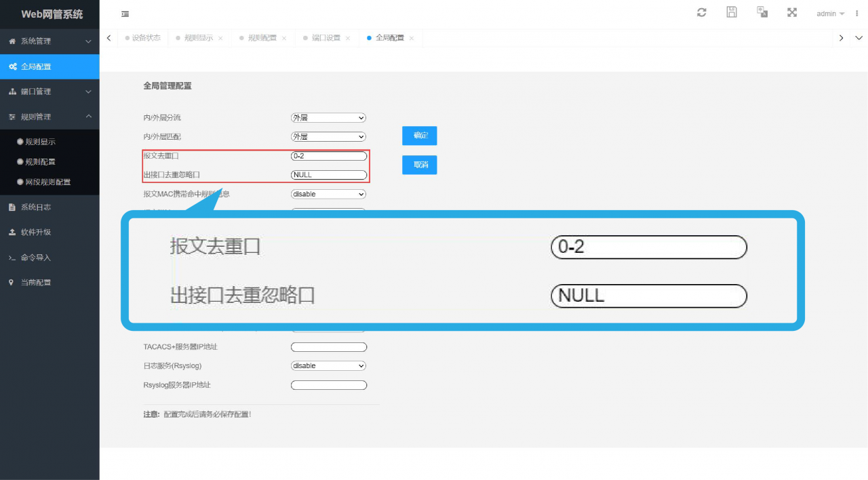Open the 内/外层分流 dropdown

[328, 118]
